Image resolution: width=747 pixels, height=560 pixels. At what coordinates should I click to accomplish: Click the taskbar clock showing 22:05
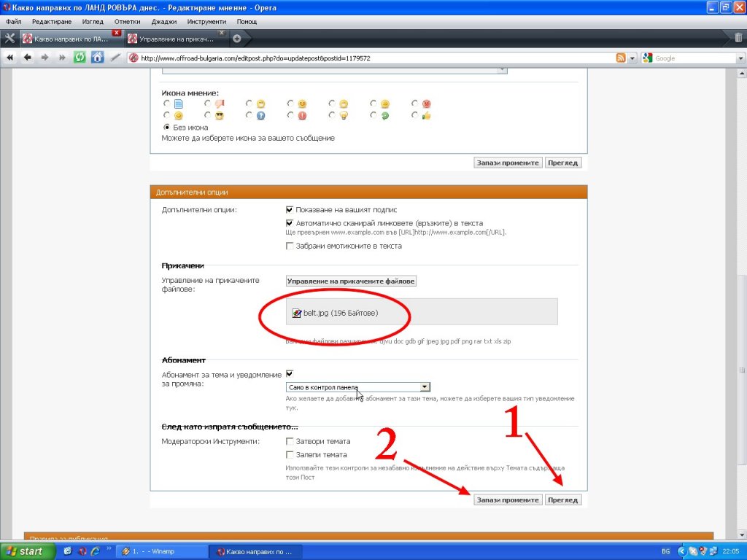tap(731, 551)
